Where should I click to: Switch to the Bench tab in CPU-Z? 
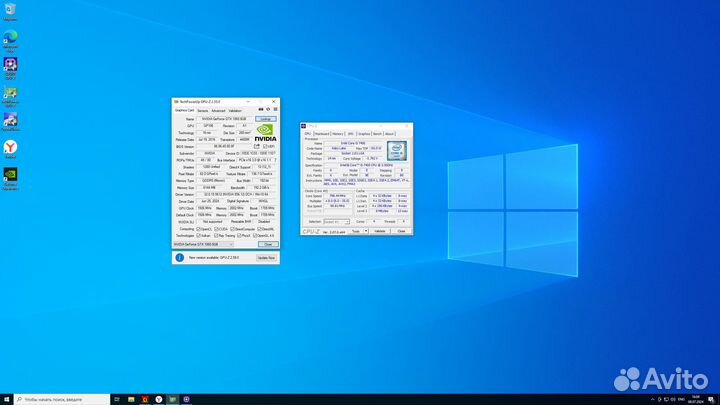[377, 134]
